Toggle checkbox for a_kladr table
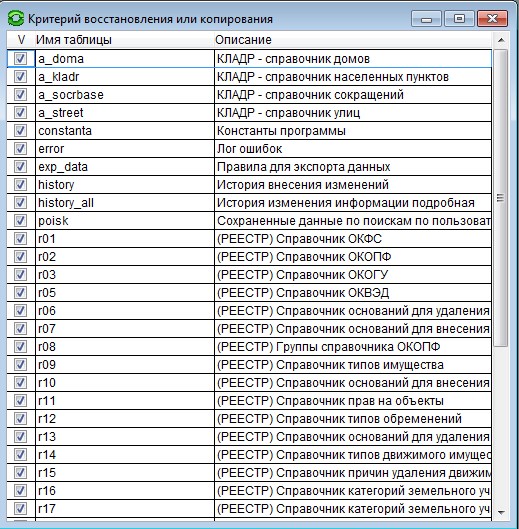Screen dimensions: 519x529 20,77
